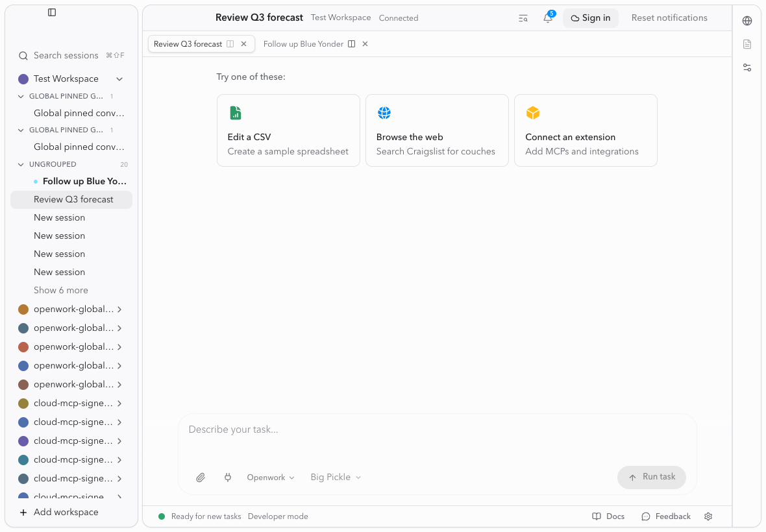Open the second Global pinned conv... item
This screenshot has width=766, height=532.
tap(71, 147)
